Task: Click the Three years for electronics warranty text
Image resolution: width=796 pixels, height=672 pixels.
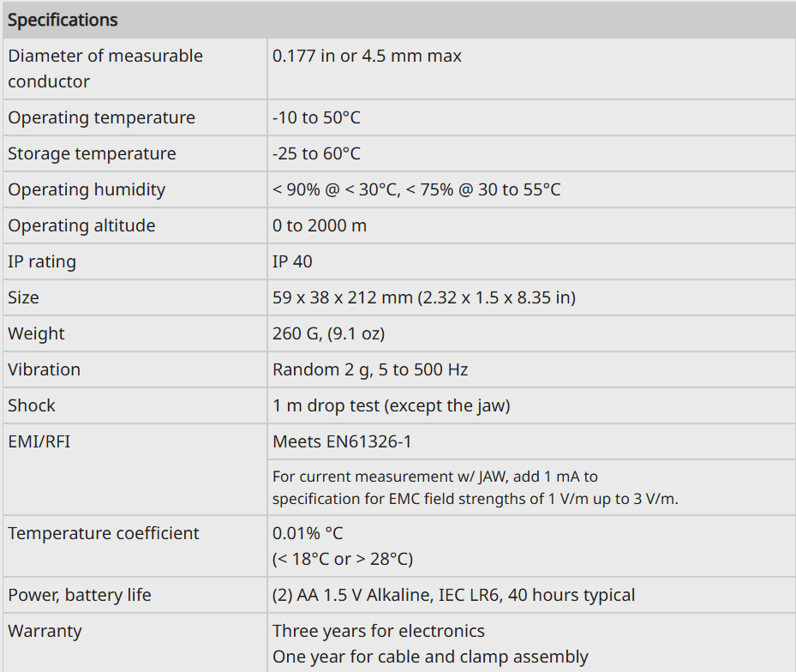Action: 378,632
